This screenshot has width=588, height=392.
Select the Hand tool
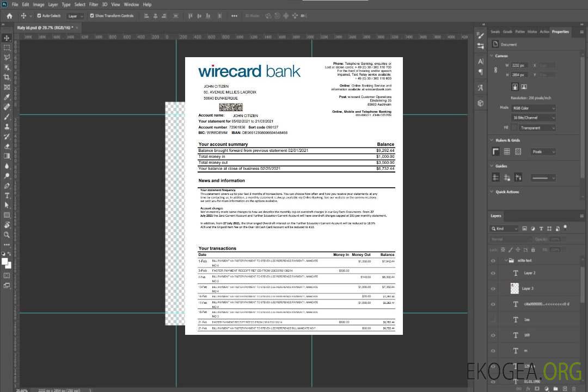tap(7, 225)
